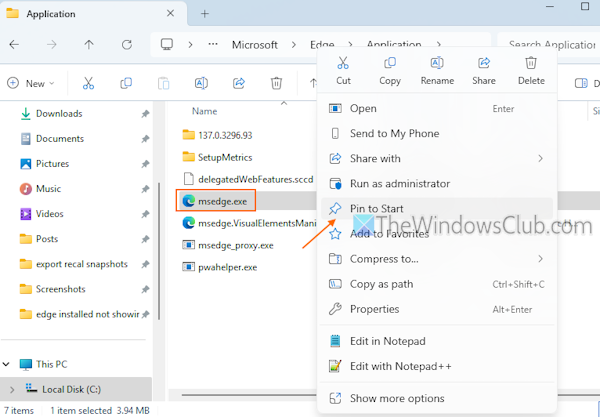Unpin Music from quick access
Viewport: 600px width, 417px height.
(x=145, y=189)
